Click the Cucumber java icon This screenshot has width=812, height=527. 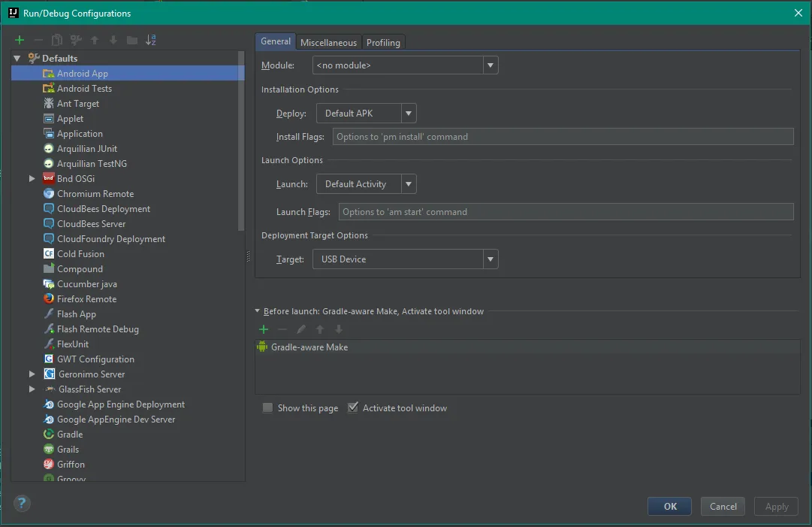tap(49, 283)
